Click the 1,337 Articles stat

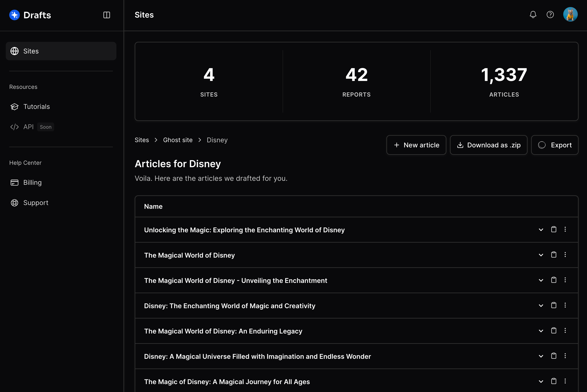pyautogui.click(x=504, y=81)
